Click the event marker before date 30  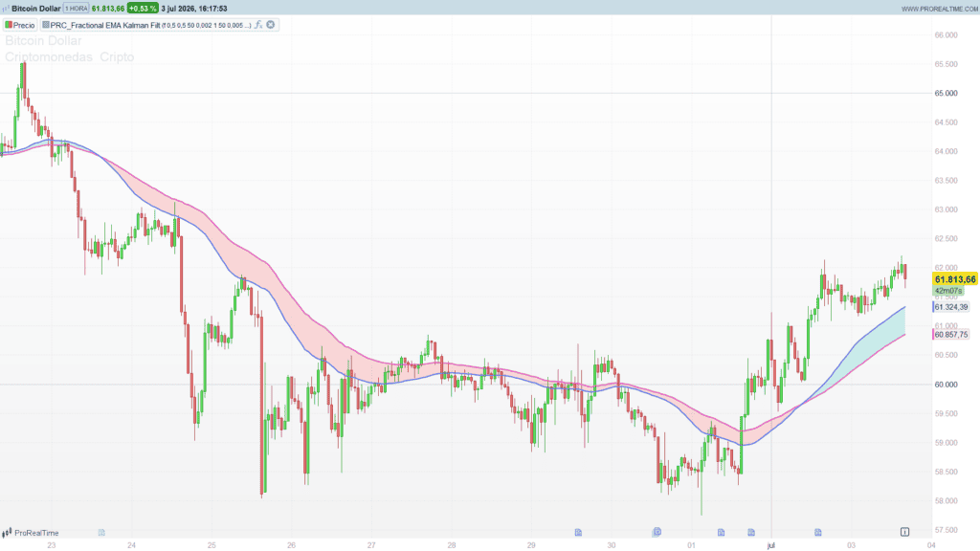point(578,532)
